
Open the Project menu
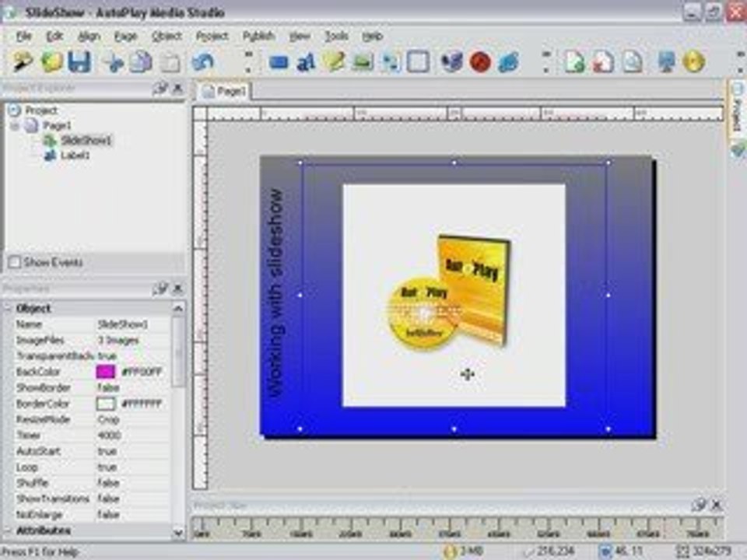pos(212,37)
